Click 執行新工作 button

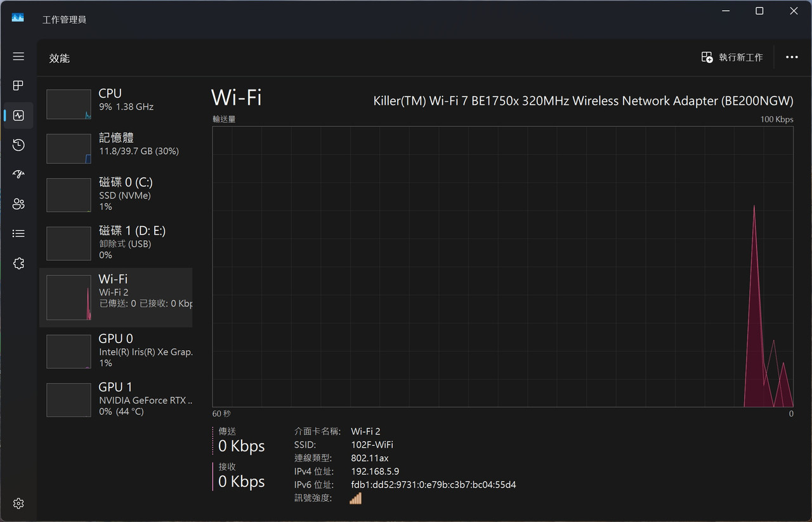(732, 57)
